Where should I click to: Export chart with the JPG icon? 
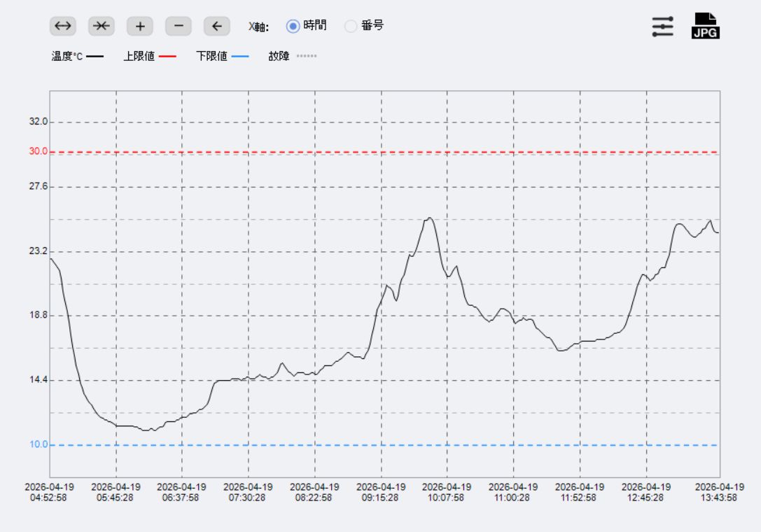(x=705, y=26)
